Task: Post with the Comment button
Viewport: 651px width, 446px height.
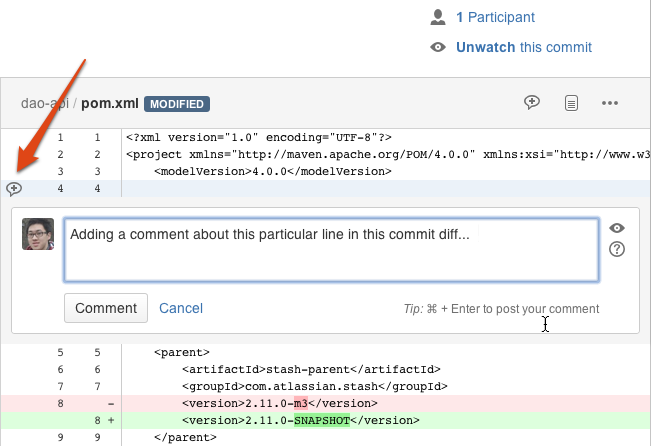Action: pyautogui.click(x=106, y=308)
